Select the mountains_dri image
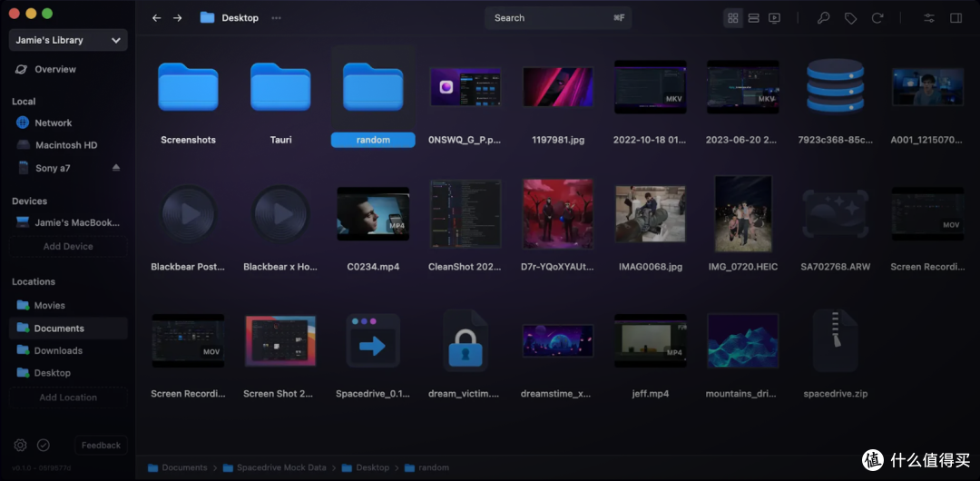 [743, 340]
